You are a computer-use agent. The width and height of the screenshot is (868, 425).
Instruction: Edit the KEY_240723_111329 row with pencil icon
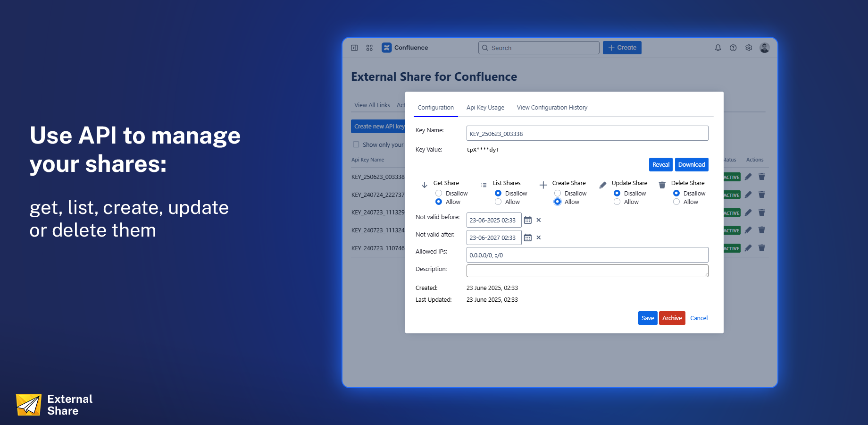(748, 212)
